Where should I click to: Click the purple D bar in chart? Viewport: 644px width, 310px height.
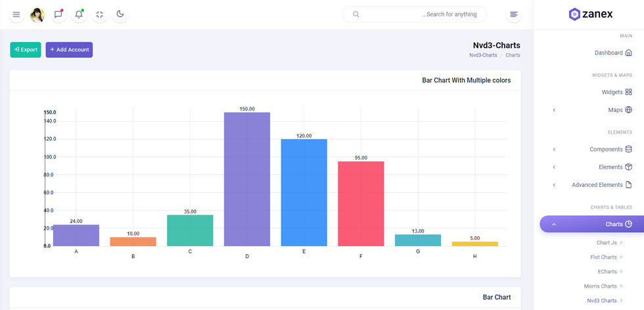point(247,179)
